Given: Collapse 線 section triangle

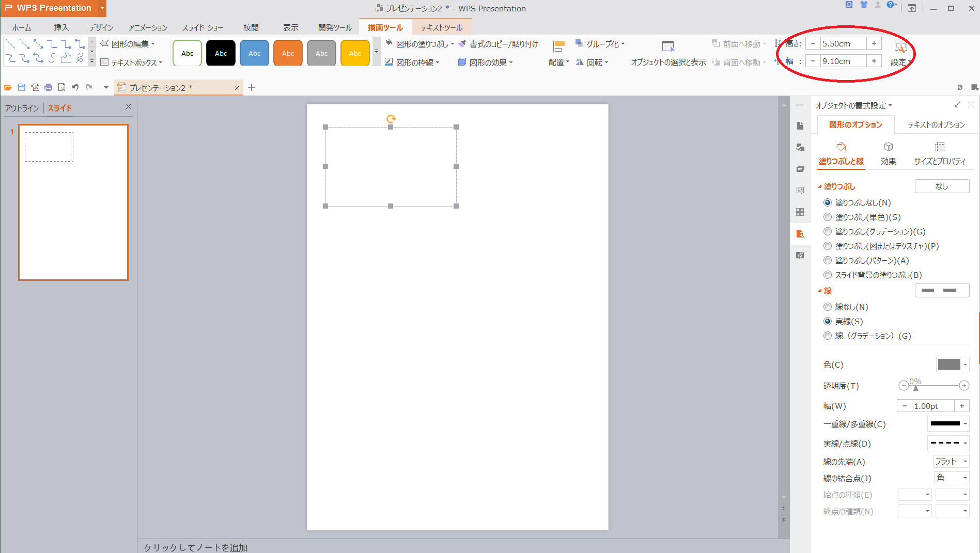Looking at the screenshot, I should point(820,291).
